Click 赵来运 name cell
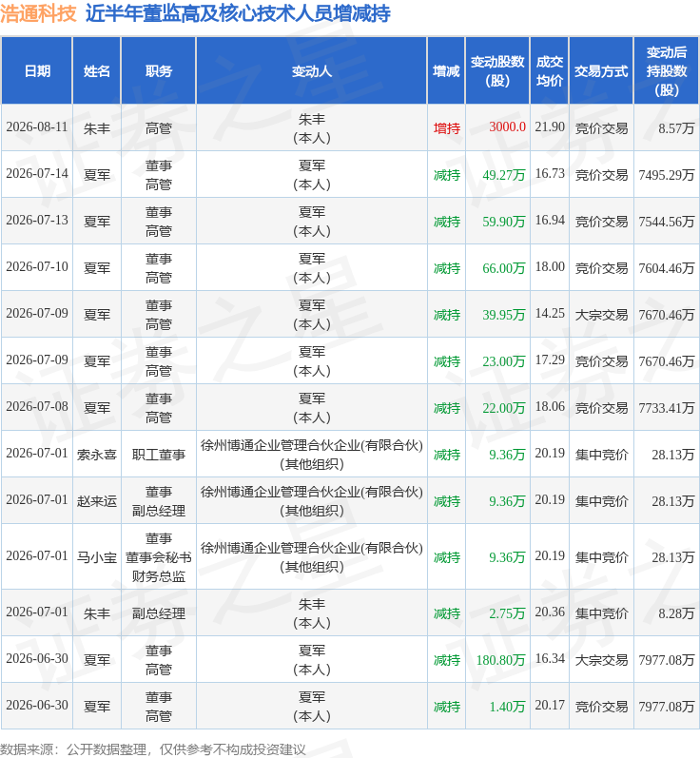Screen dimensions: 700x758 (97, 501)
